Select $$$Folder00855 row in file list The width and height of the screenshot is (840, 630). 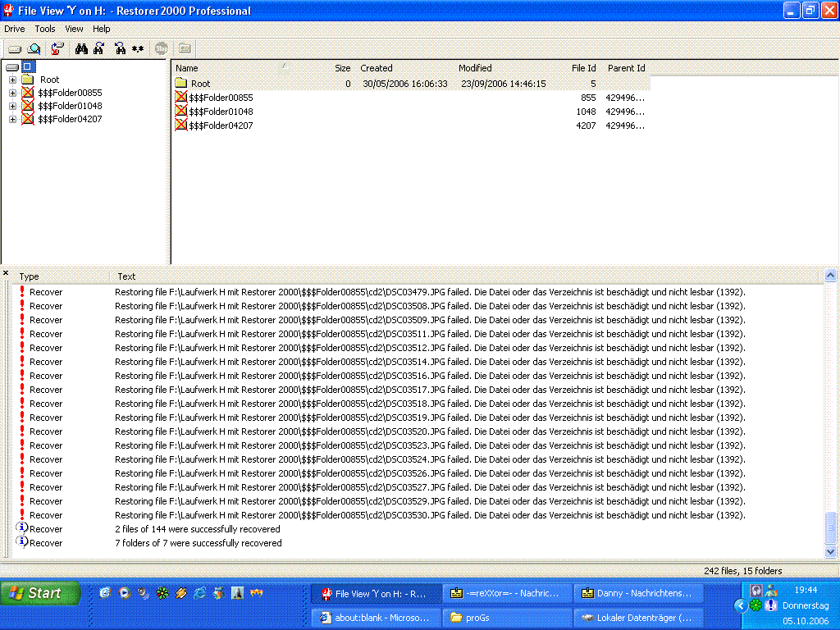point(412,98)
